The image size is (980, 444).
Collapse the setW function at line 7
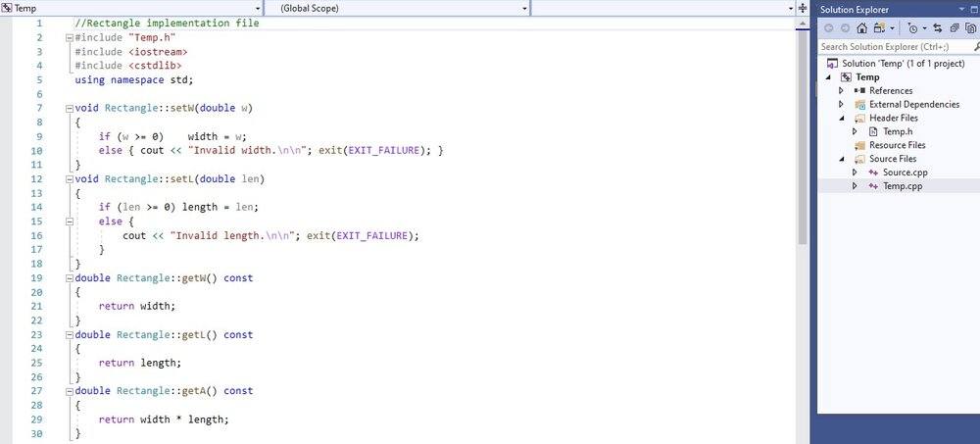pos(70,108)
